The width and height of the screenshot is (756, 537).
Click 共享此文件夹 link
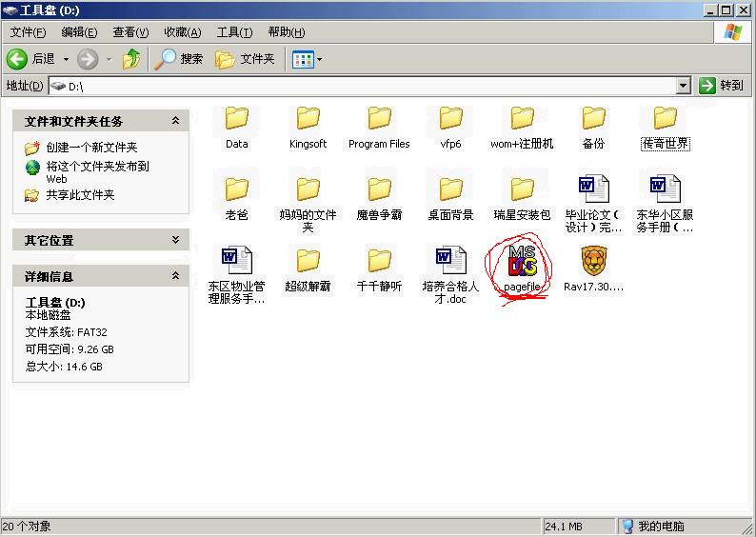(80, 195)
